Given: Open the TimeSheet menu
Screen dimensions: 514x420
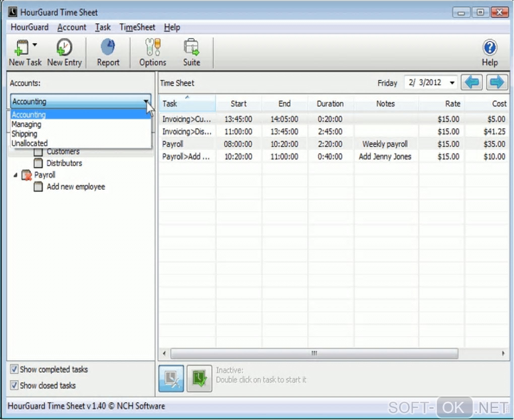Looking at the screenshot, I should (137, 27).
